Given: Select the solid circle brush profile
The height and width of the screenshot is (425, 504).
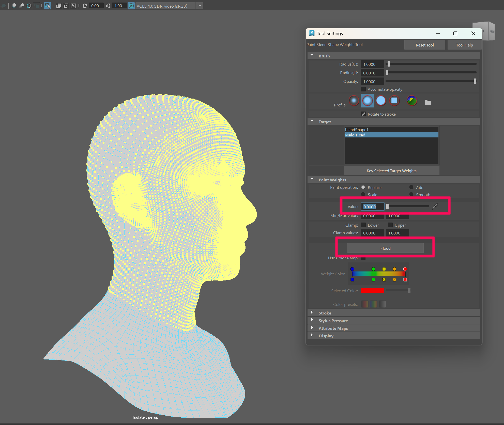Looking at the screenshot, I should (381, 101).
